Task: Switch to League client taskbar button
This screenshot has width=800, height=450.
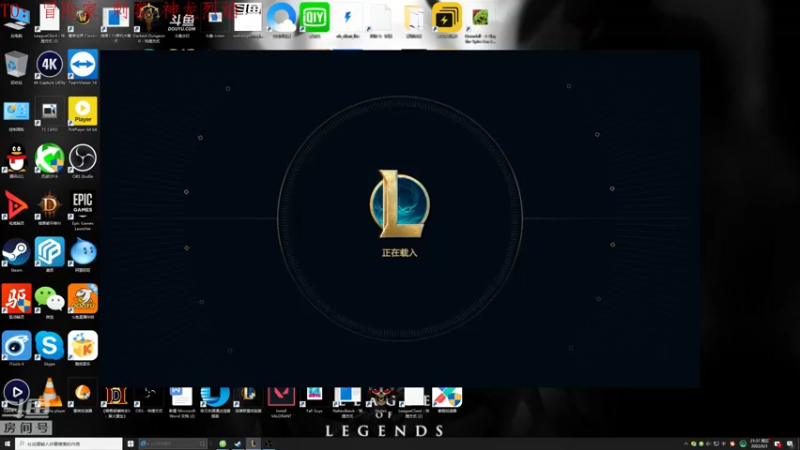Action: click(253, 444)
